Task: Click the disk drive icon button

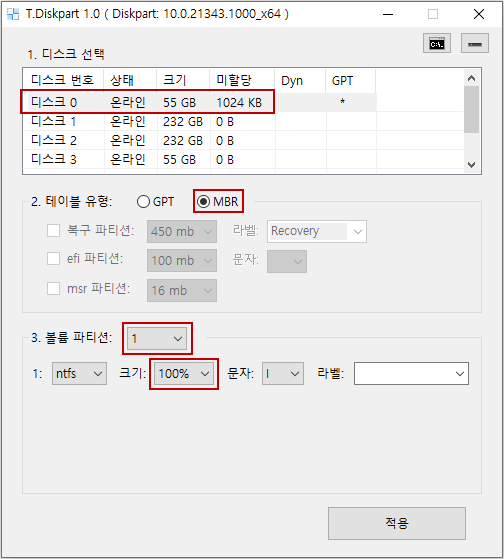Action: point(475,43)
